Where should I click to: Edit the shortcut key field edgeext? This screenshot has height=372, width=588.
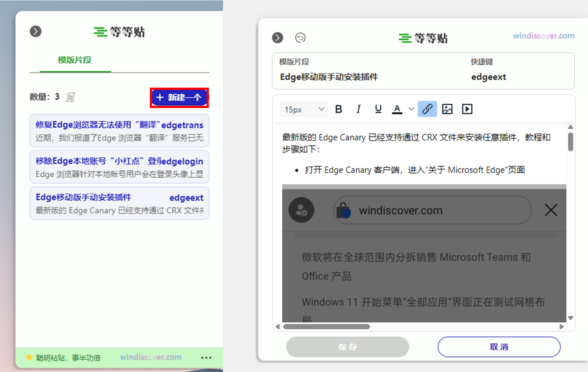[x=489, y=77]
